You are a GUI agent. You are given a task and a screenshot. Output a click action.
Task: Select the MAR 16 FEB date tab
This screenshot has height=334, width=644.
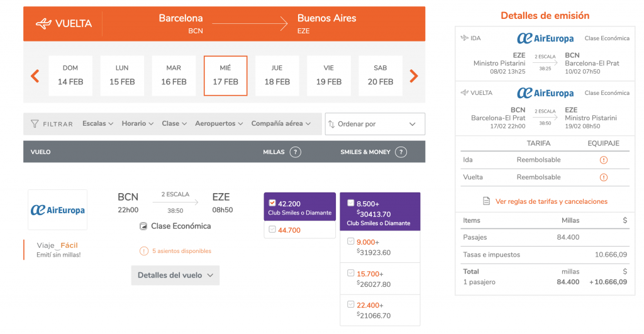coord(174,75)
